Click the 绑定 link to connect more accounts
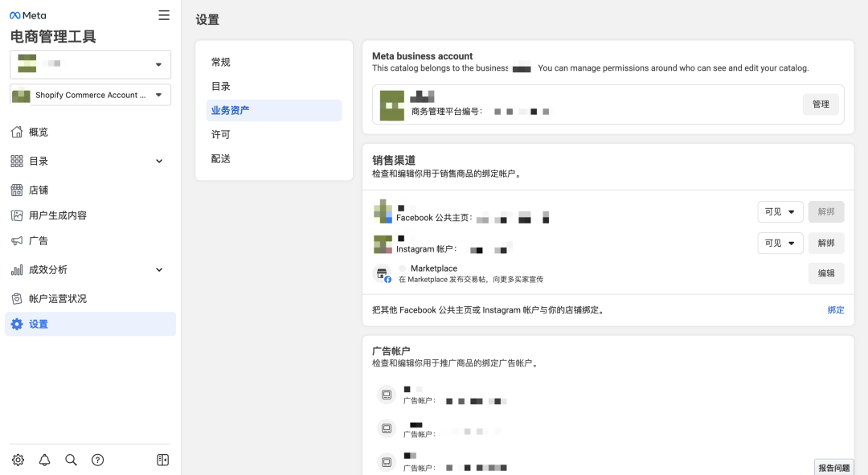Image resolution: width=868 pixels, height=475 pixels. click(x=836, y=310)
